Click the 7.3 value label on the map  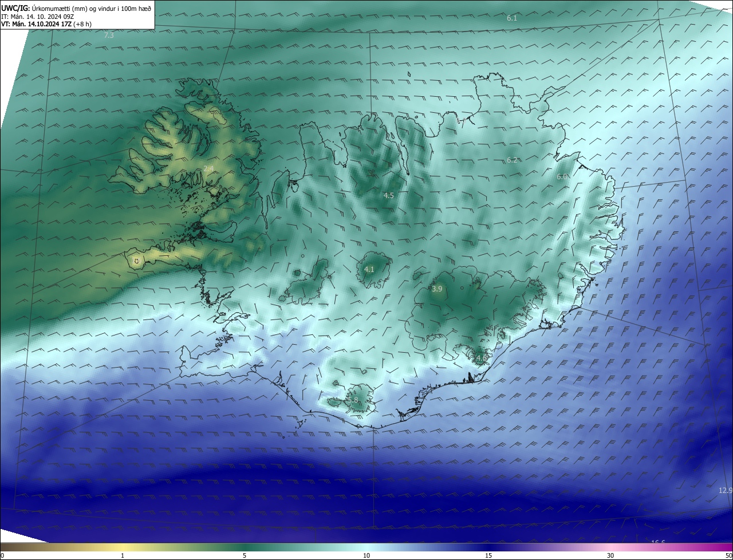click(x=109, y=36)
